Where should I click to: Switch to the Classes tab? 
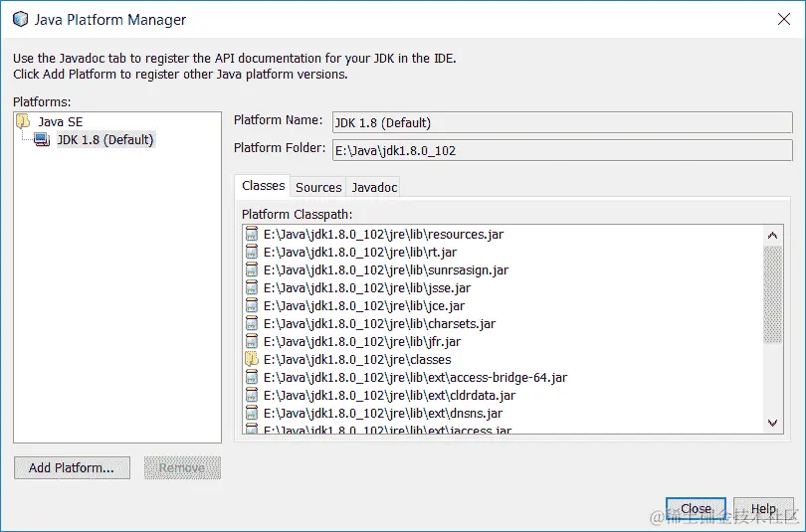click(x=263, y=186)
